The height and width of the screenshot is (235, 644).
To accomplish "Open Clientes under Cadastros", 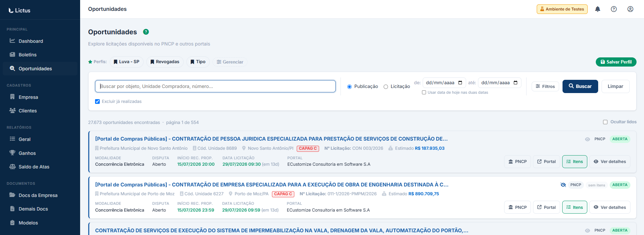I will [40, 111].
